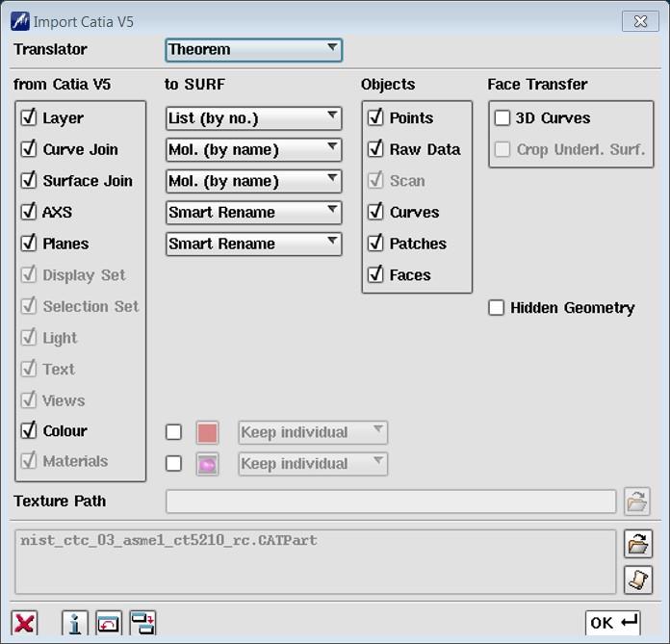Screen dimensions: 670x644
Task: Uncheck the Layer checkbox
Action: coord(29,117)
